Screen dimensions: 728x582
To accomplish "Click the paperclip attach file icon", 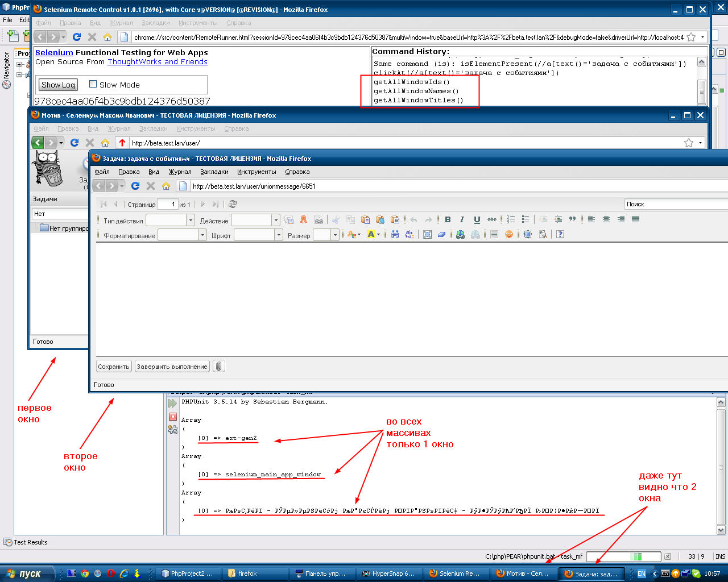I will tap(219, 367).
